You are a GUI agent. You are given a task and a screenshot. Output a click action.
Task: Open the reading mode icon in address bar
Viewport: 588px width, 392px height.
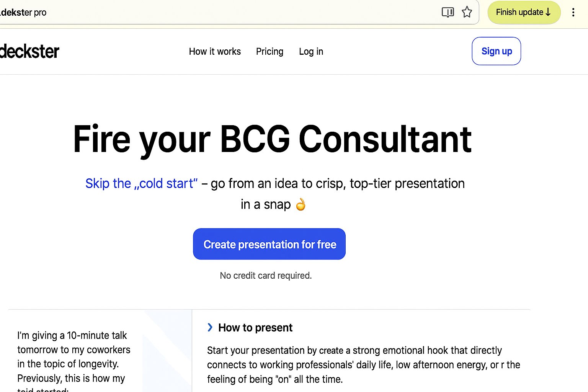(x=448, y=12)
